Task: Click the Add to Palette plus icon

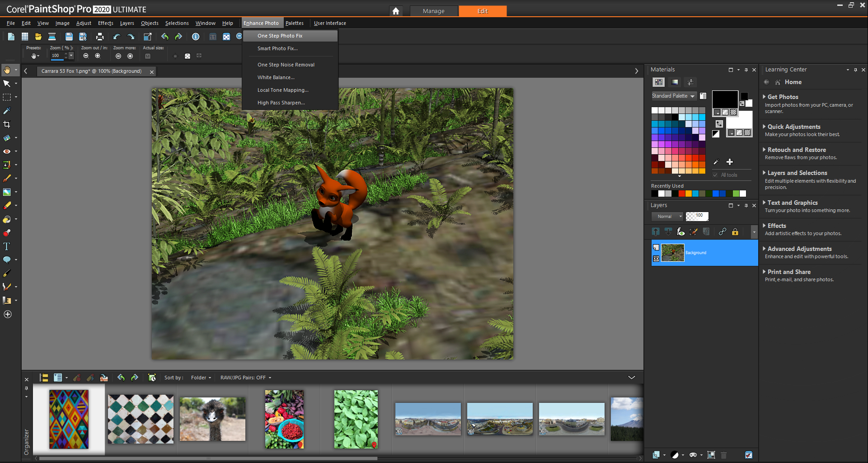Action: click(730, 162)
